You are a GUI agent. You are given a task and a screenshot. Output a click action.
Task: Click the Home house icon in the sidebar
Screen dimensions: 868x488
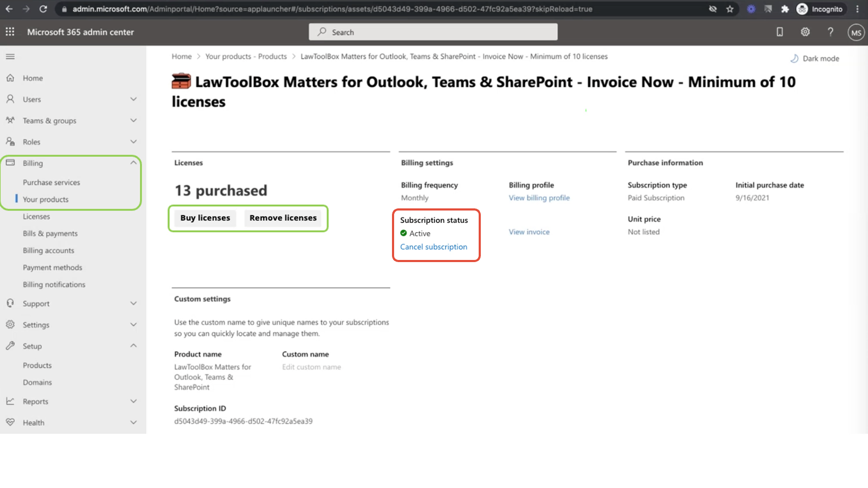pyautogui.click(x=10, y=78)
